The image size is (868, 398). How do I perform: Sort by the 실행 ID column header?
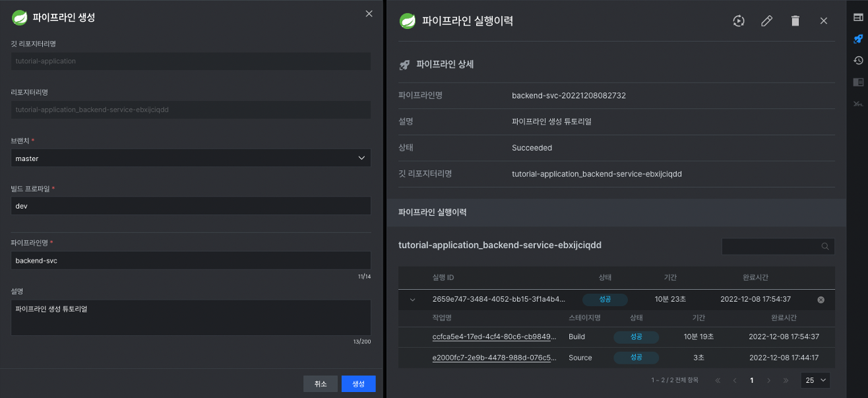(443, 278)
